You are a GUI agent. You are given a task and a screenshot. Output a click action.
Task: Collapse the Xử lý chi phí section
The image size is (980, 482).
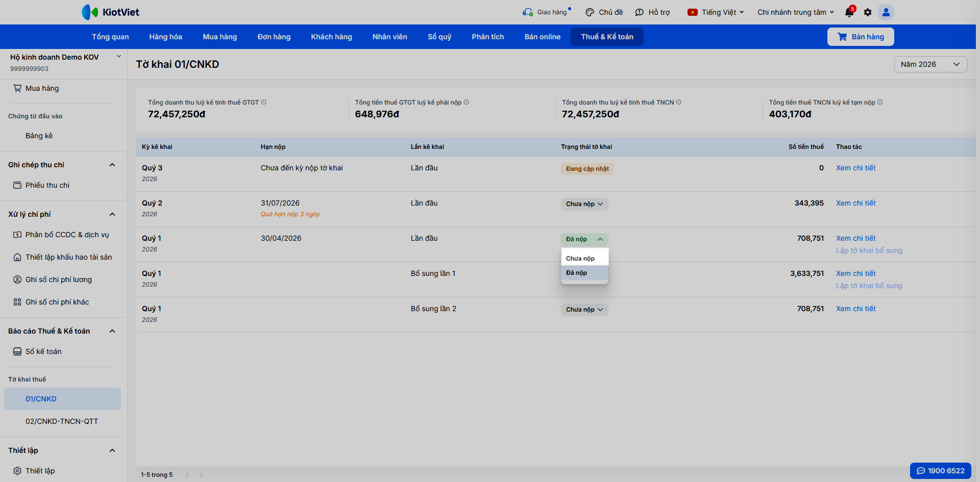click(112, 214)
